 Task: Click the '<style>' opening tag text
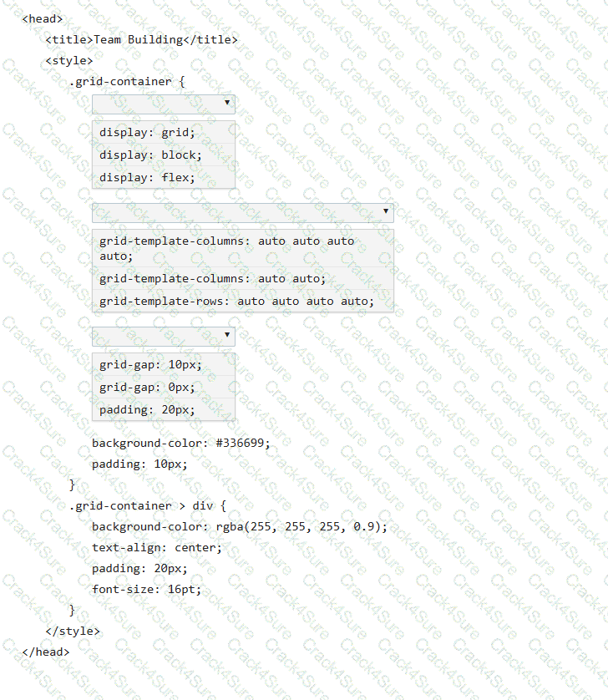[69, 61]
